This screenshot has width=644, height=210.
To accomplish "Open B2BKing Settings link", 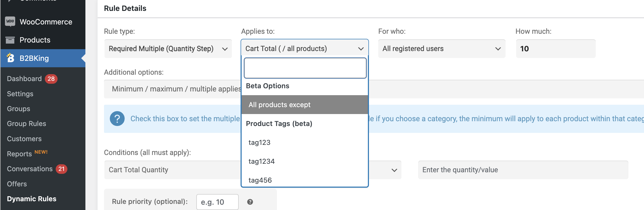I will pyautogui.click(x=20, y=94).
